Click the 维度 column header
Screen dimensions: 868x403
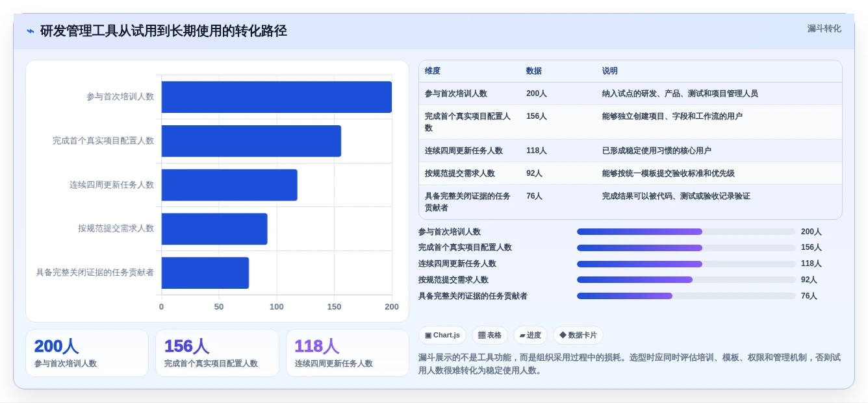point(433,71)
